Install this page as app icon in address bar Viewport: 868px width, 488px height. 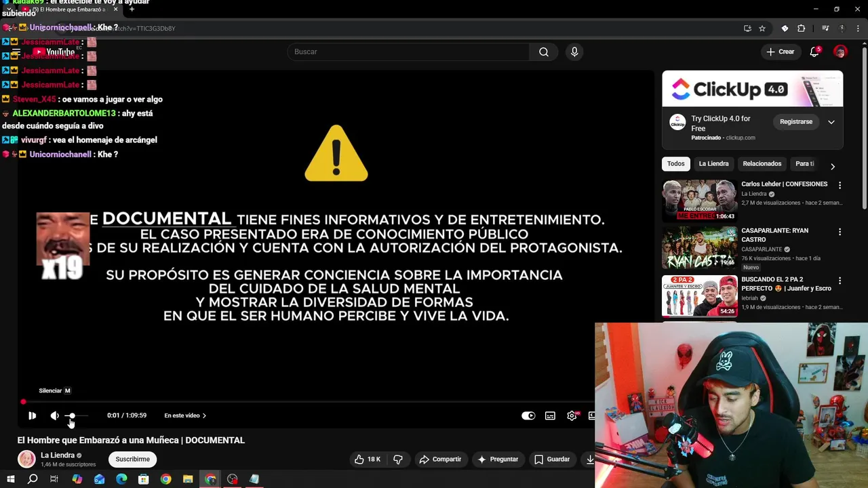(747, 28)
